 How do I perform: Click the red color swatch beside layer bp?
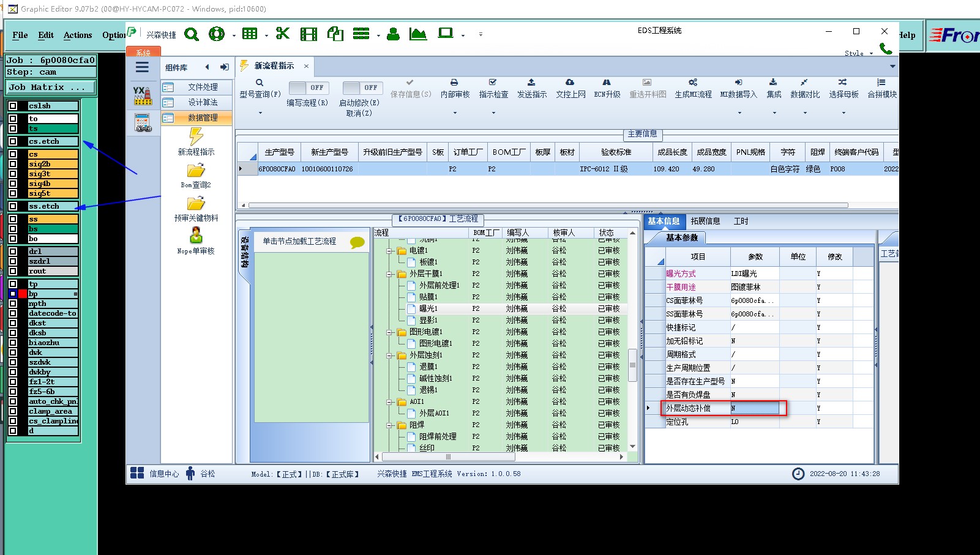(23, 294)
